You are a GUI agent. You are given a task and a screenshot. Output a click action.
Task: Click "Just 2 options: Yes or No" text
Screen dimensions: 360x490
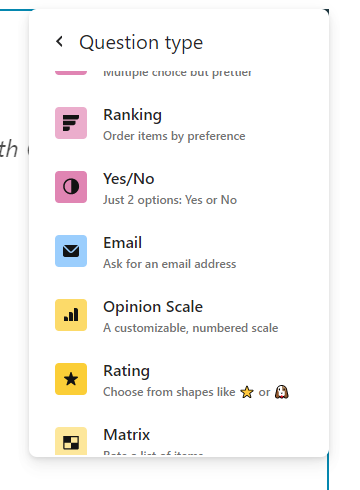170,200
